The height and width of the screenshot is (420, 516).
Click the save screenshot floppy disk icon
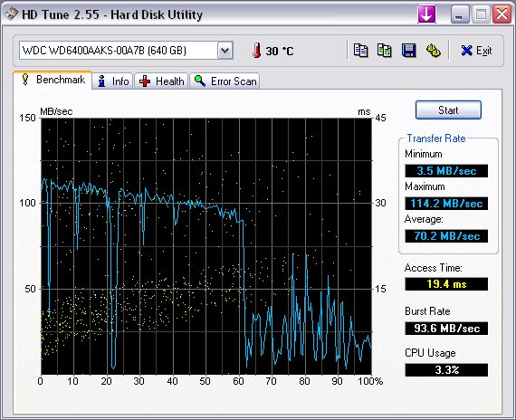(x=408, y=51)
